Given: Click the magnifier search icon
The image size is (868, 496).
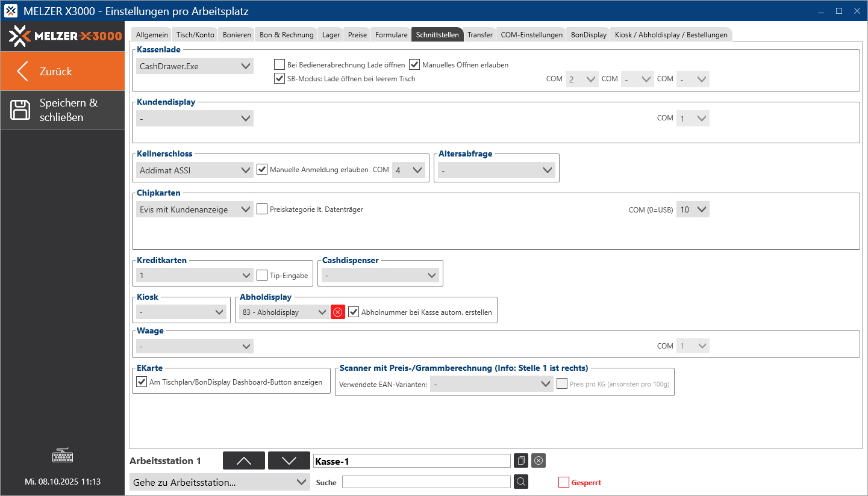Looking at the screenshot, I should coord(522,482).
